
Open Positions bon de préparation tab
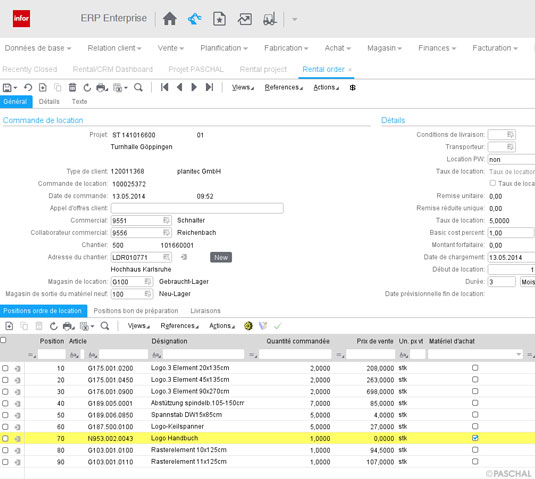coord(136,311)
